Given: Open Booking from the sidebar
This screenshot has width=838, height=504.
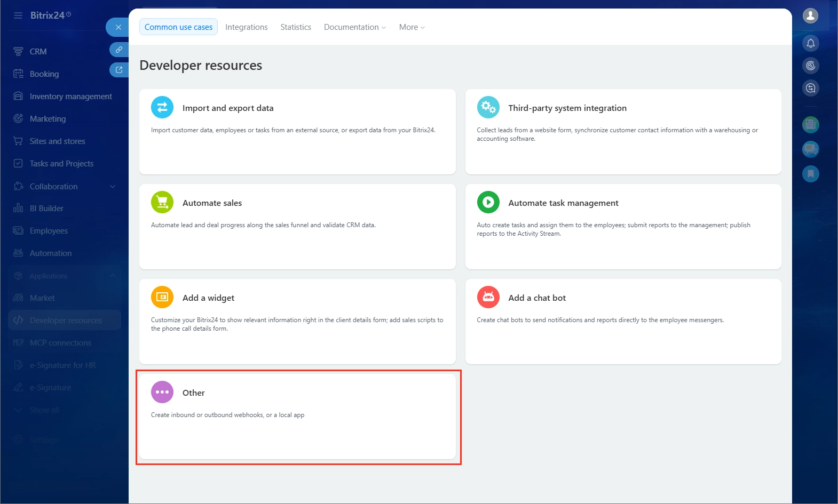Looking at the screenshot, I should tap(44, 74).
